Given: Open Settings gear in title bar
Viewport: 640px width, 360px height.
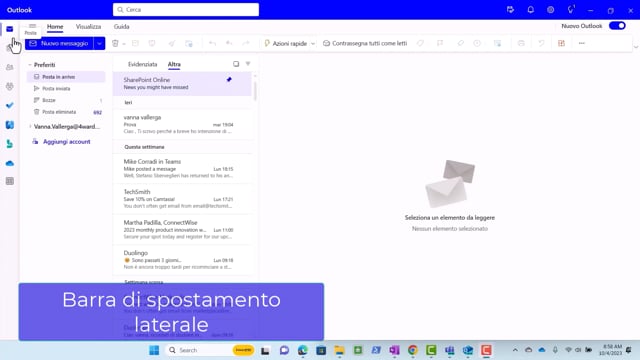Looking at the screenshot, I should click(x=550, y=10).
